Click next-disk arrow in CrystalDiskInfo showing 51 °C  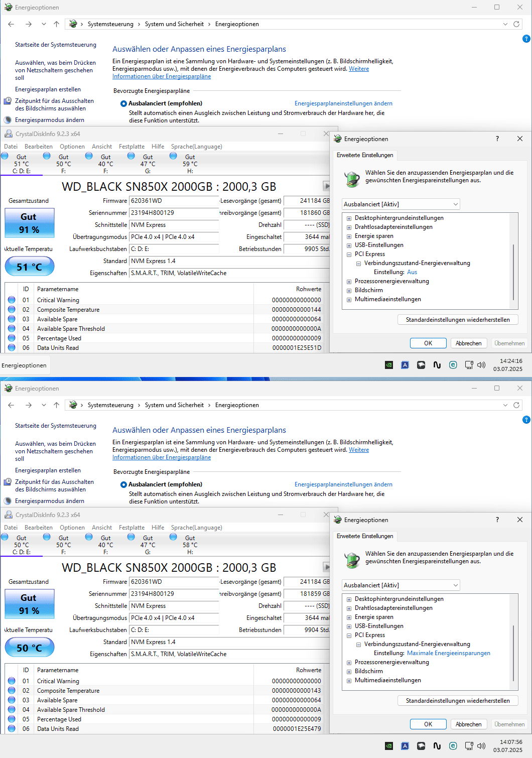326,186
